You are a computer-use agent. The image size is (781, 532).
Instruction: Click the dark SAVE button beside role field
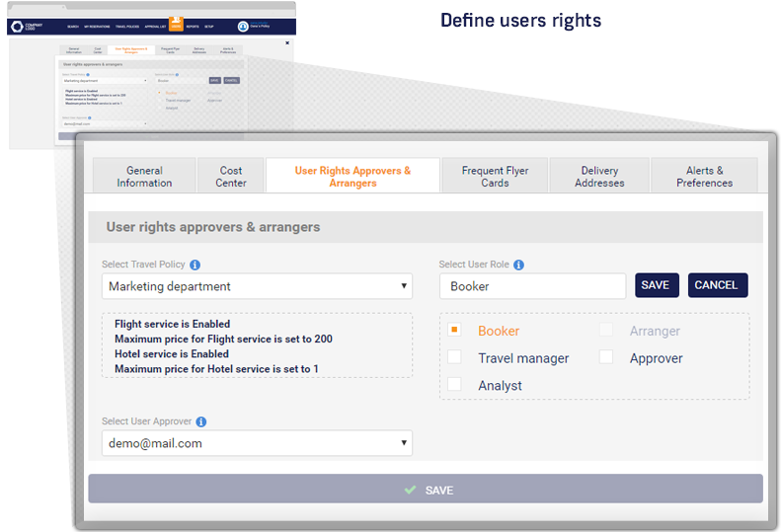pyautogui.click(x=656, y=285)
